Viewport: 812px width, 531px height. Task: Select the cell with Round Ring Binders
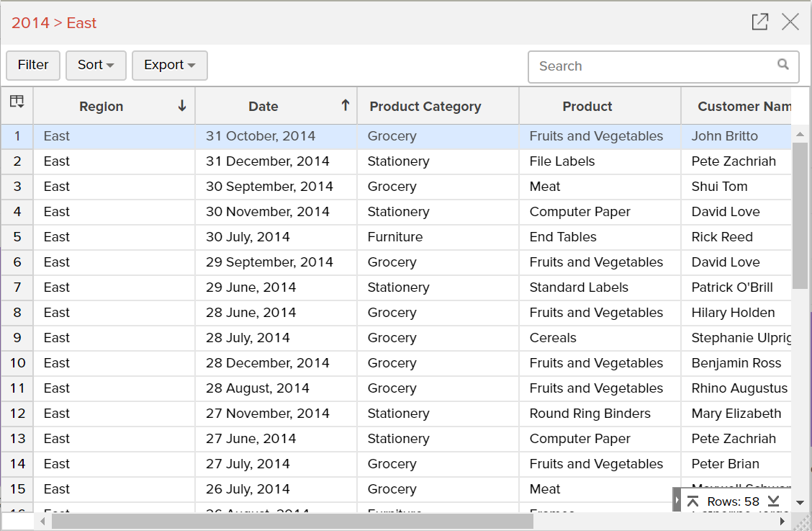[x=590, y=414]
